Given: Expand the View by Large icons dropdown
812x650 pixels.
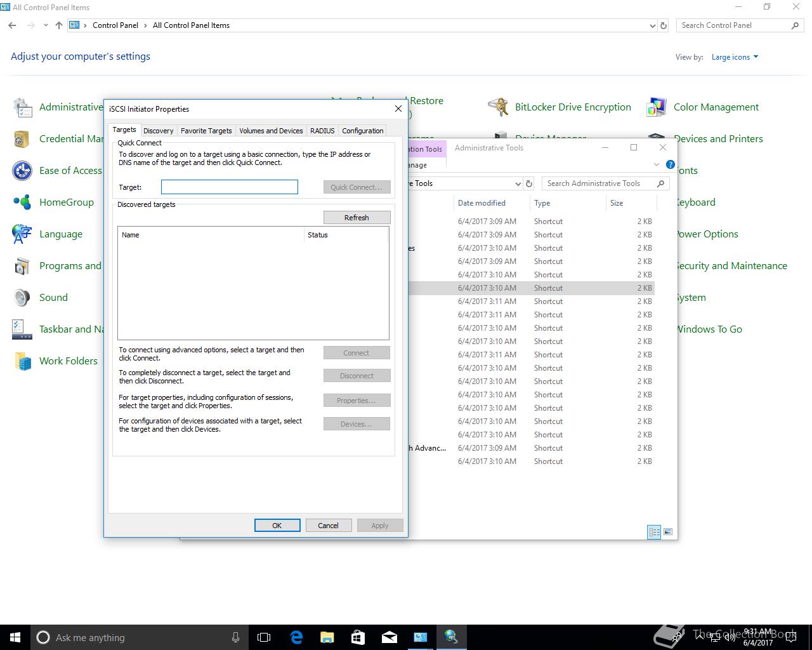Looking at the screenshot, I should [735, 57].
